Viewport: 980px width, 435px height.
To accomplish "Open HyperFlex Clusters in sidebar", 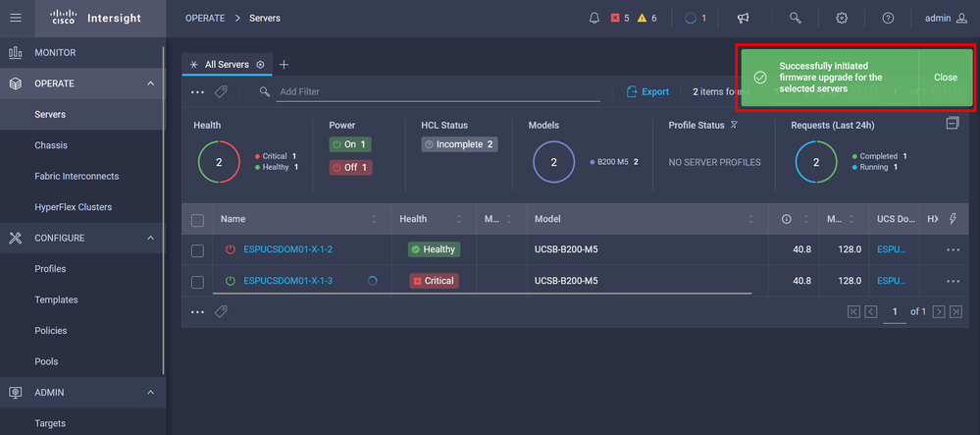I will pos(74,207).
